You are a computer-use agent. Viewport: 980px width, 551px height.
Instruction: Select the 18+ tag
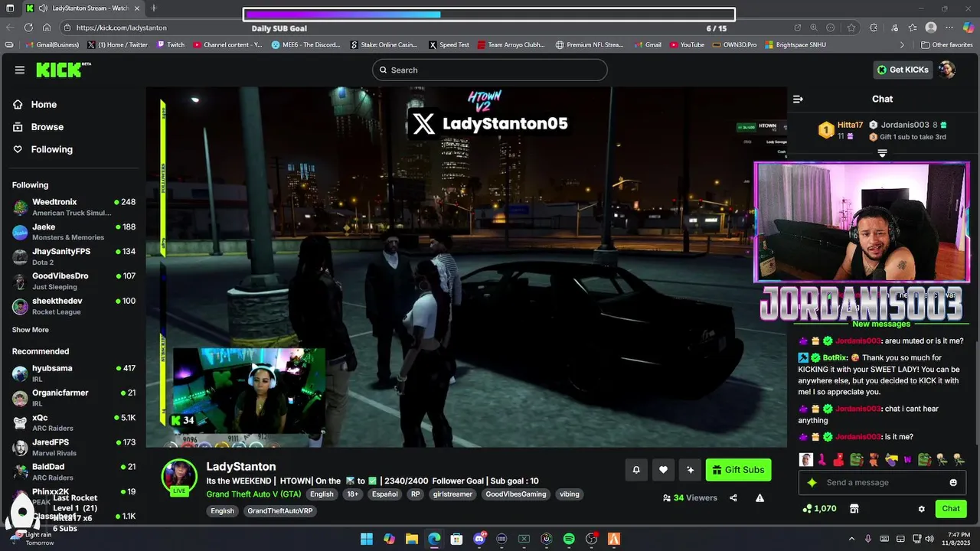[x=352, y=494]
